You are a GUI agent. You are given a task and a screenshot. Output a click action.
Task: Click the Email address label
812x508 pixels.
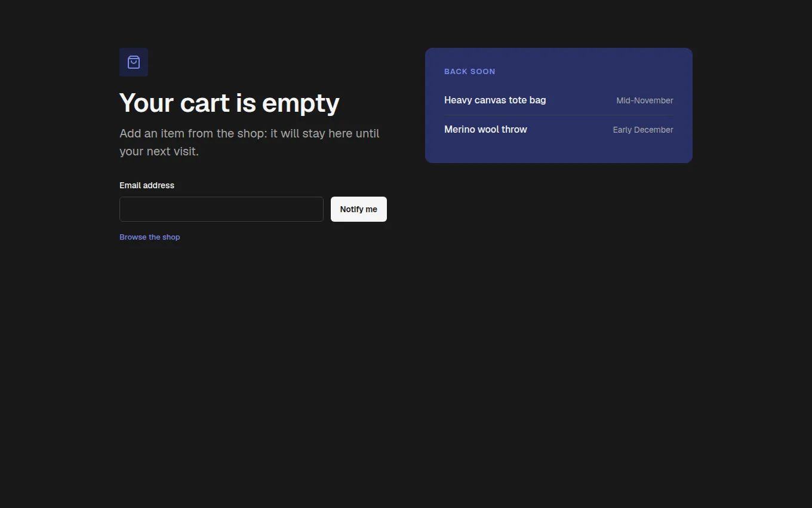(x=147, y=185)
